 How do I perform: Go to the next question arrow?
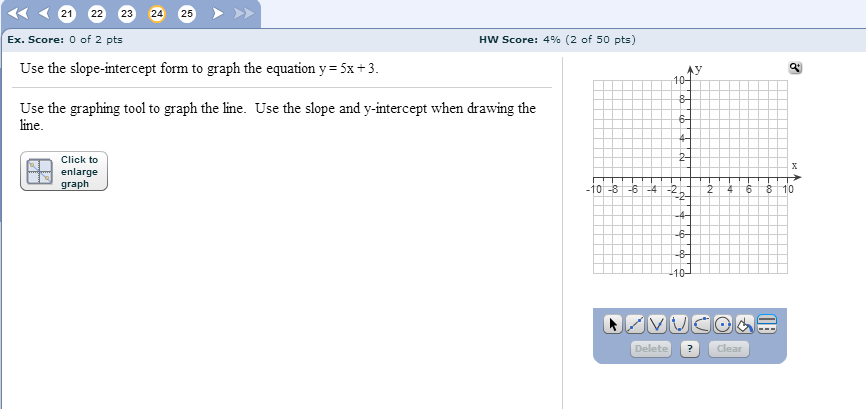(218, 13)
